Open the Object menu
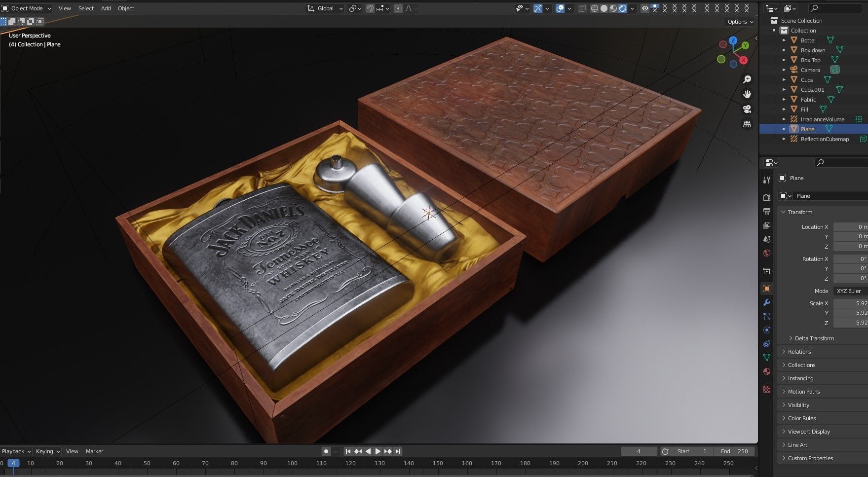The height and width of the screenshot is (477, 868). click(126, 8)
